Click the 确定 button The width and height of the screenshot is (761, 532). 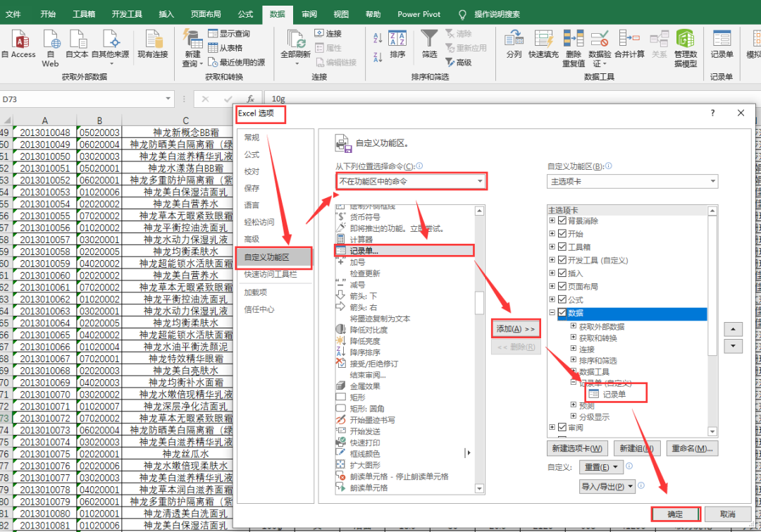(x=675, y=514)
